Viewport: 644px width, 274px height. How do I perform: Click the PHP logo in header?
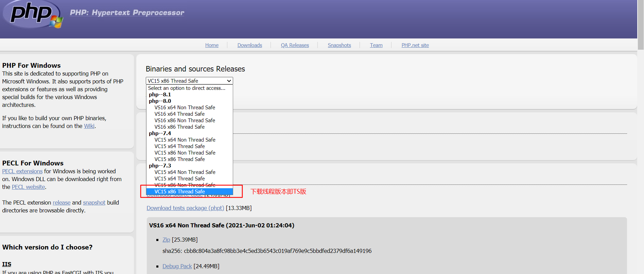coord(32,14)
